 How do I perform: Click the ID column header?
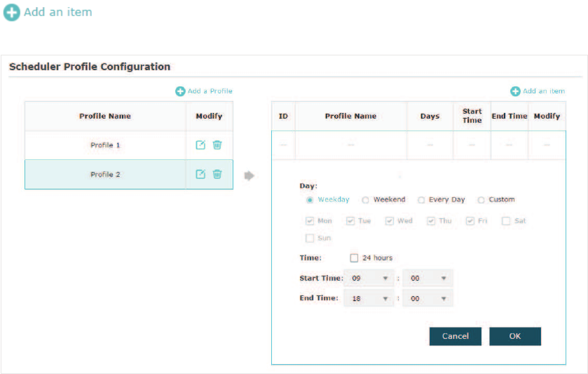(x=283, y=116)
